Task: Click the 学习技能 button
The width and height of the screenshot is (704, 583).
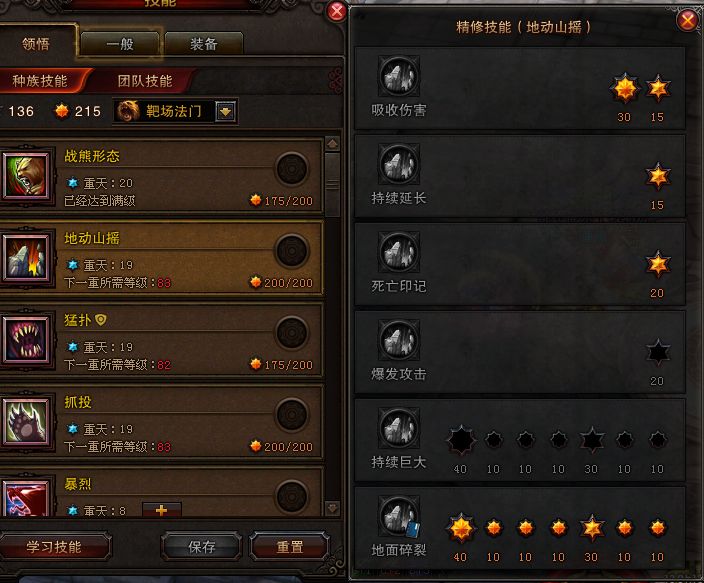Action: (x=54, y=546)
